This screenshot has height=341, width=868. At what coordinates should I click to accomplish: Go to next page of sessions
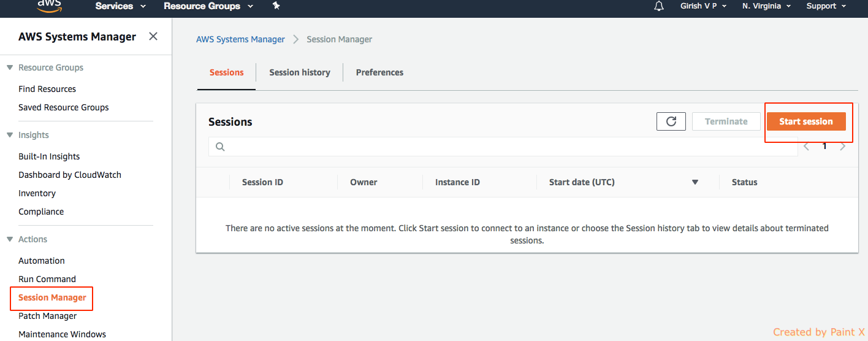tap(843, 147)
